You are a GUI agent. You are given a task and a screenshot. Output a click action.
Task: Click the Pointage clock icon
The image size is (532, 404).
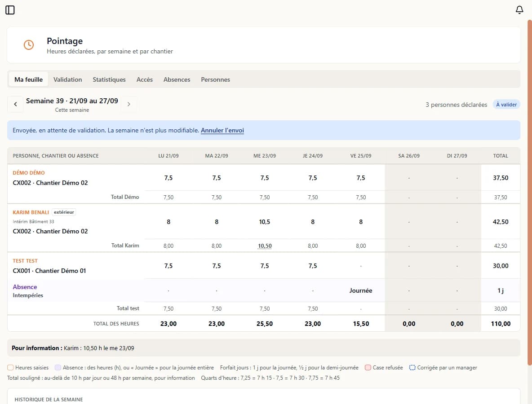point(29,45)
